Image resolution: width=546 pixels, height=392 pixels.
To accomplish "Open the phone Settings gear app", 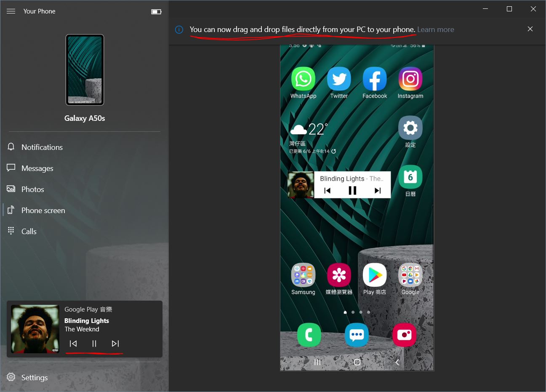I will click(x=410, y=131).
